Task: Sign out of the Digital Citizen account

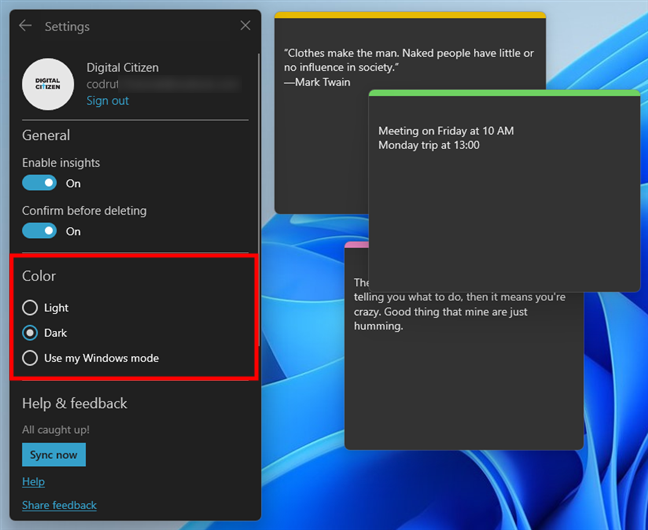Action: (x=107, y=101)
